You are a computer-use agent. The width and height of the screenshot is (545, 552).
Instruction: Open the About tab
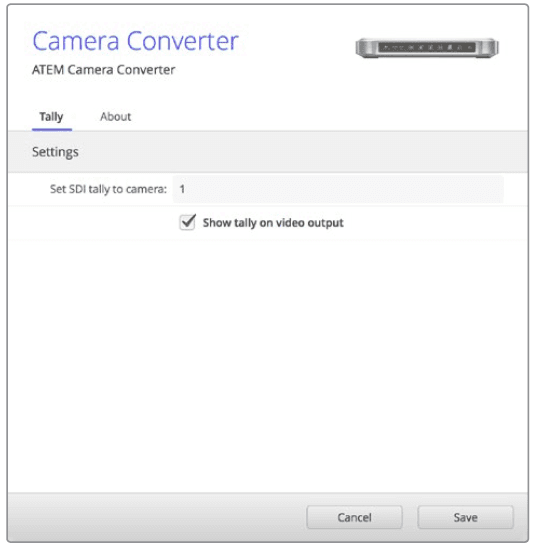pos(115,117)
